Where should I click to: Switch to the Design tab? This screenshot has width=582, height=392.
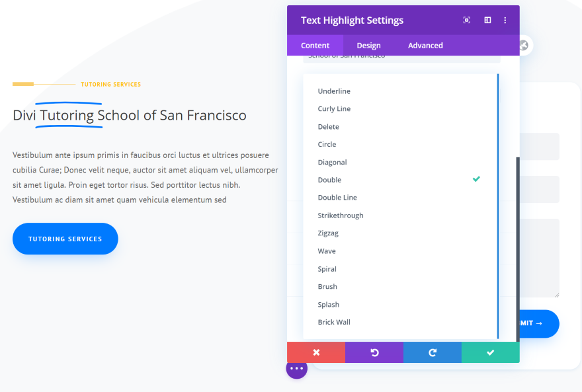(368, 46)
